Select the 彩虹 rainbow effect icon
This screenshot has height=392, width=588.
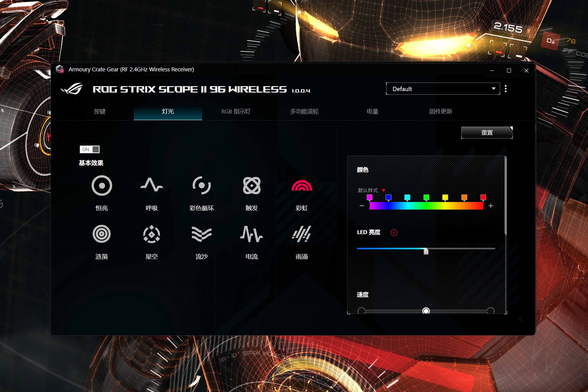302,186
